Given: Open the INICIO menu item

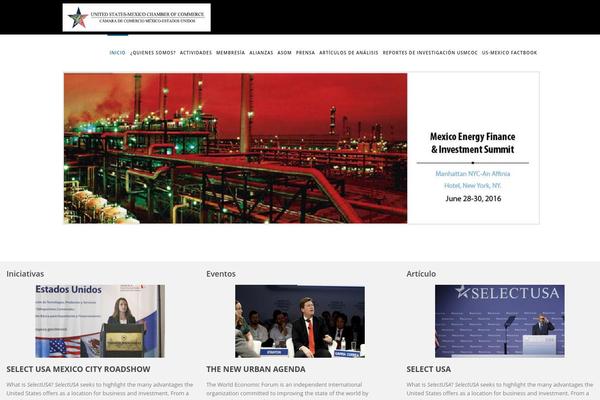Looking at the screenshot, I should [x=117, y=53].
